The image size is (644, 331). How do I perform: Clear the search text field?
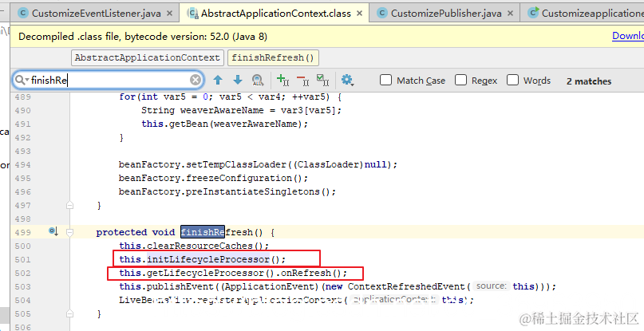pos(196,80)
